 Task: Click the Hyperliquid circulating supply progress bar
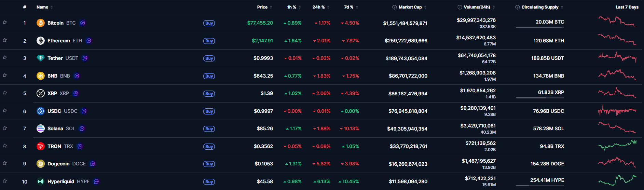click(x=540, y=186)
